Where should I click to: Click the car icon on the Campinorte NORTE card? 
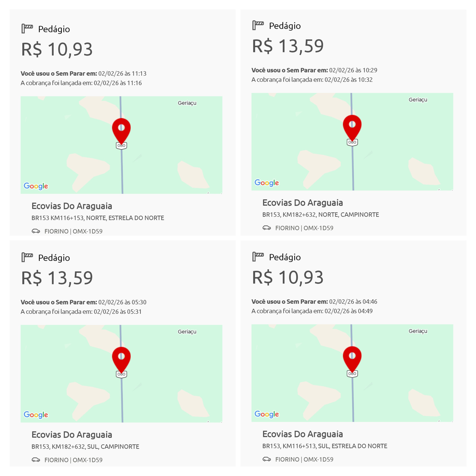click(x=267, y=228)
